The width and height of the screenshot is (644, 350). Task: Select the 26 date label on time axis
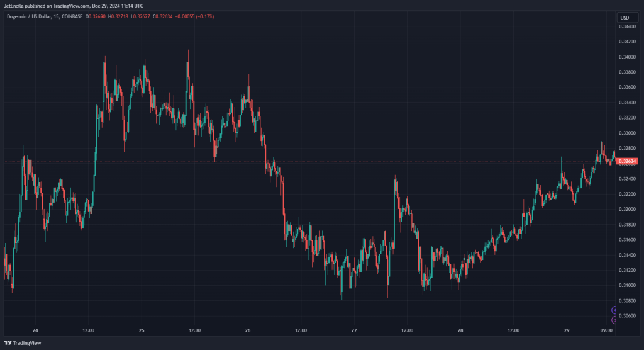(x=248, y=330)
